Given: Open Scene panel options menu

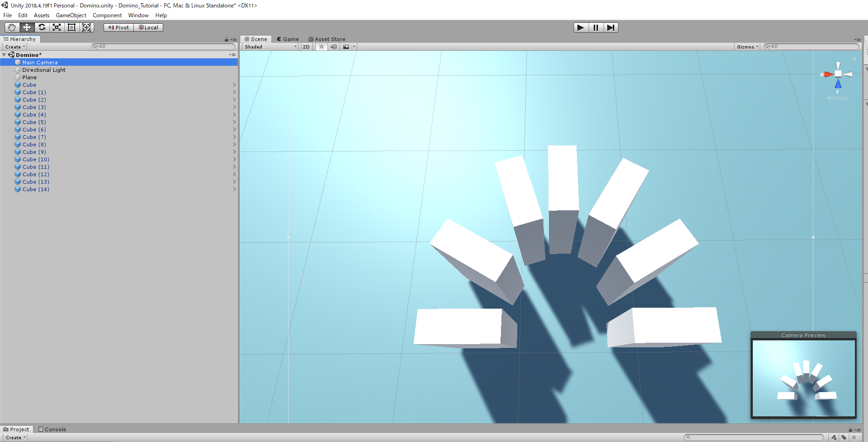Looking at the screenshot, I should click(x=857, y=40).
